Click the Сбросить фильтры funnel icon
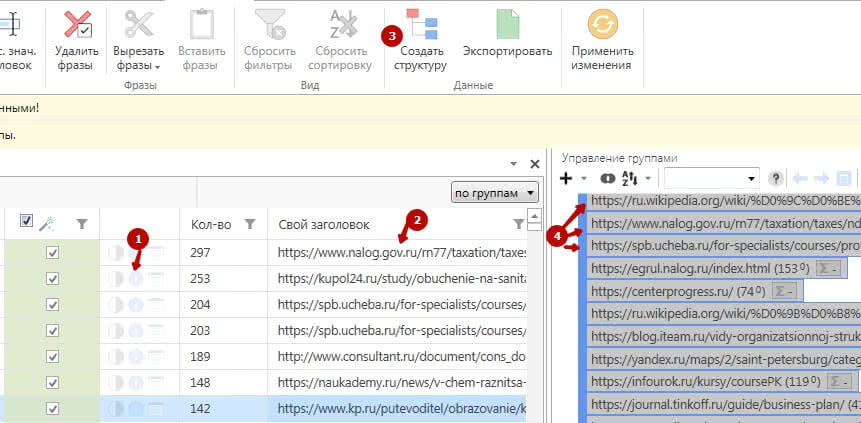This screenshot has height=423, width=861. 270,25
